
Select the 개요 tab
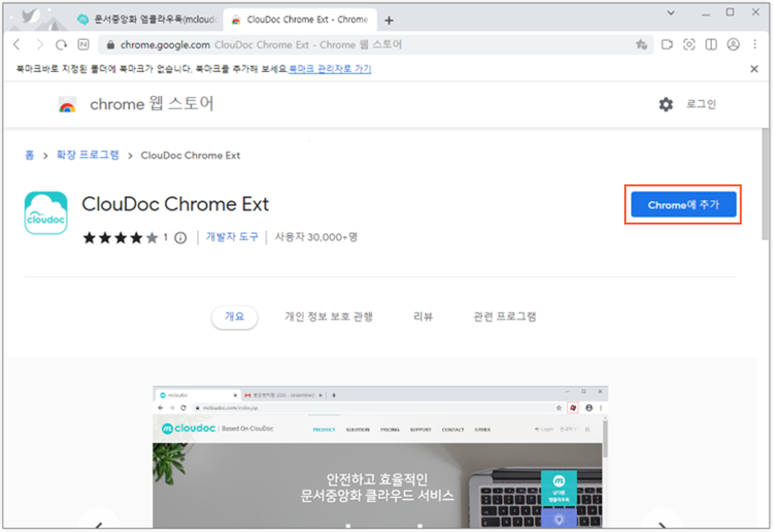coord(234,317)
